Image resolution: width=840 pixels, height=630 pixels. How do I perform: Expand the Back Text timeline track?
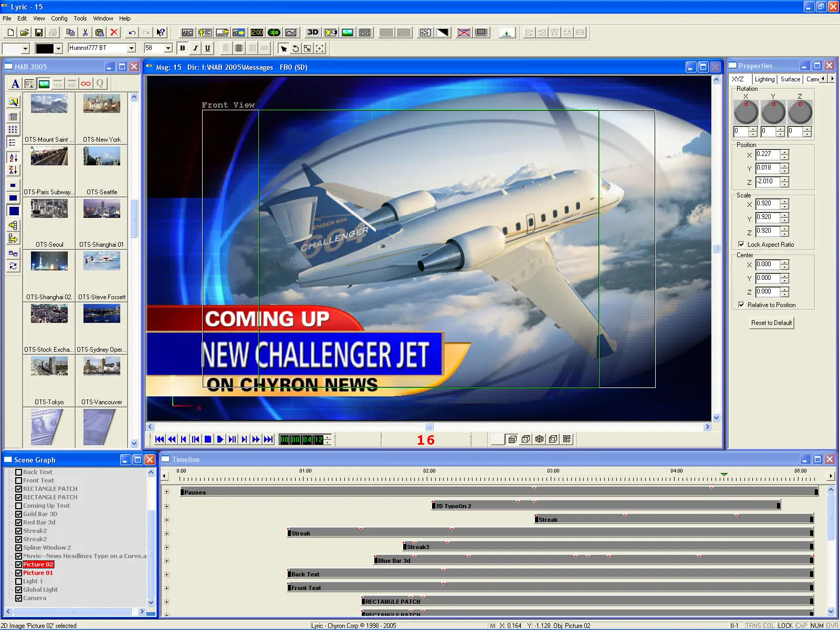167,574
